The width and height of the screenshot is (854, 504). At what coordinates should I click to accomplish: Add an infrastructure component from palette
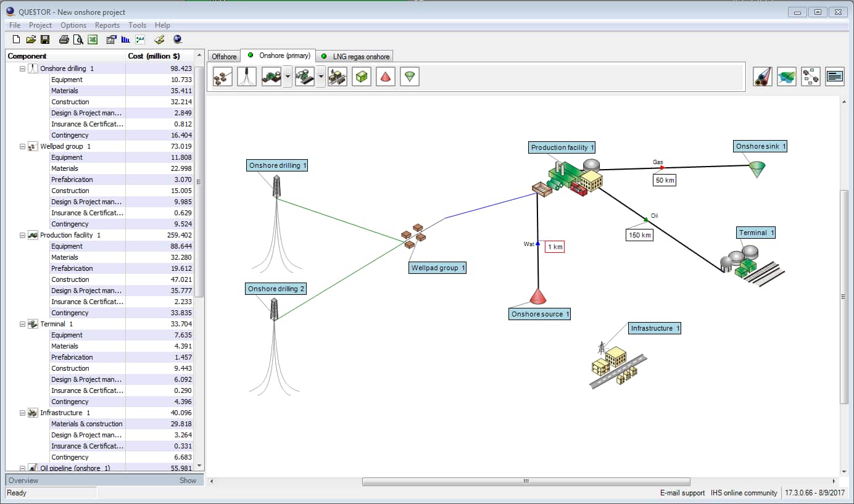(338, 76)
